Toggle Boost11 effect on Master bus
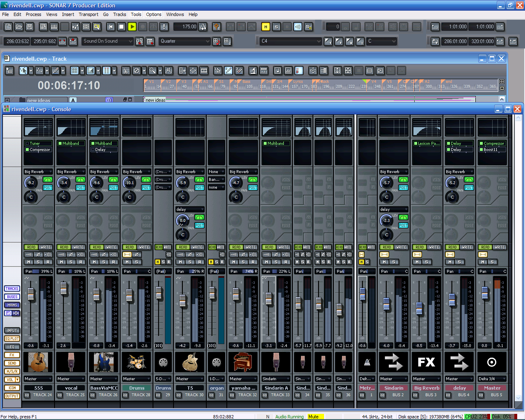The width and height of the screenshot is (525, 420). [482, 150]
